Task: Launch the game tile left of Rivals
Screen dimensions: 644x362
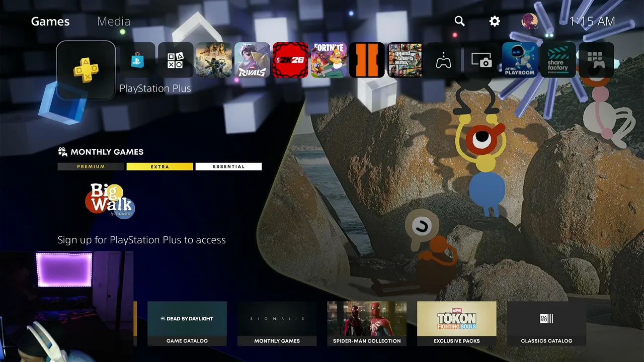Action: pos(214,60)
